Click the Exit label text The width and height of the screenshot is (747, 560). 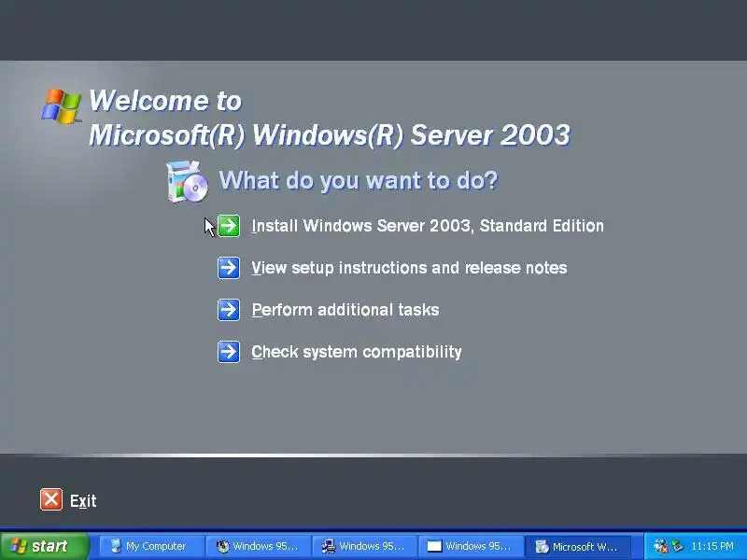point(83,501)
